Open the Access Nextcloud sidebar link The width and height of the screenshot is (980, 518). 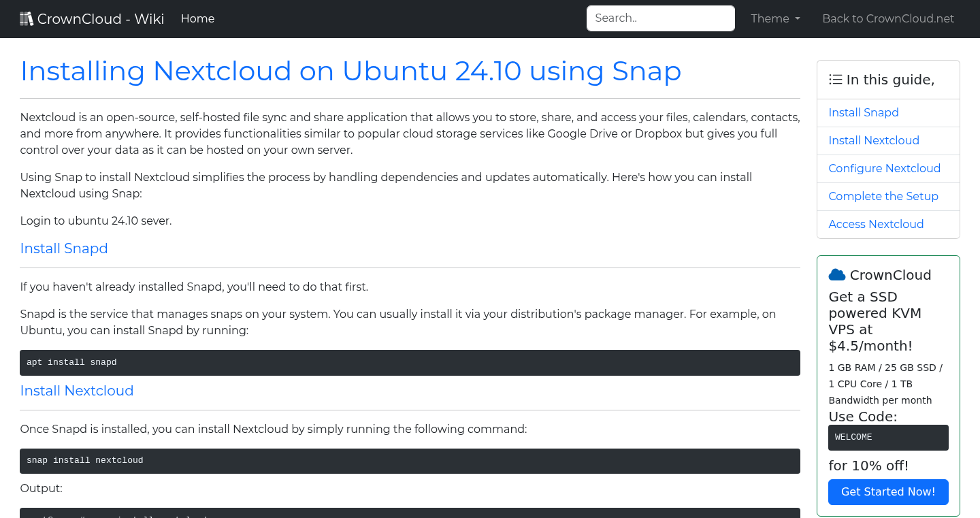click(x=876, y=224)
